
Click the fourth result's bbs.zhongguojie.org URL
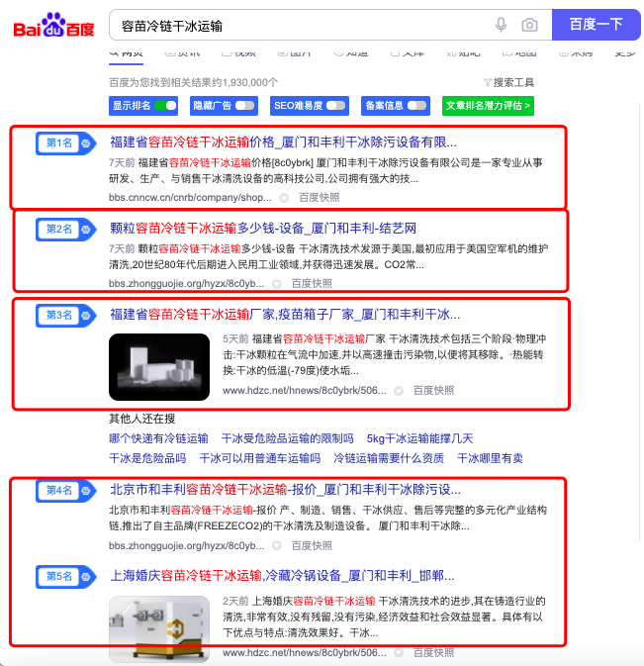tap(186, 545)
